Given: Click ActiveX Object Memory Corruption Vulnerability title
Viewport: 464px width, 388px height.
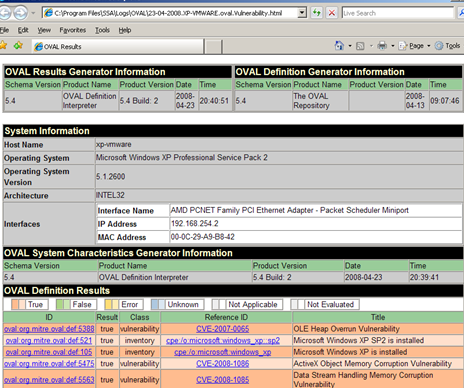Looking at the screenshot, I should tap(372, 364).
